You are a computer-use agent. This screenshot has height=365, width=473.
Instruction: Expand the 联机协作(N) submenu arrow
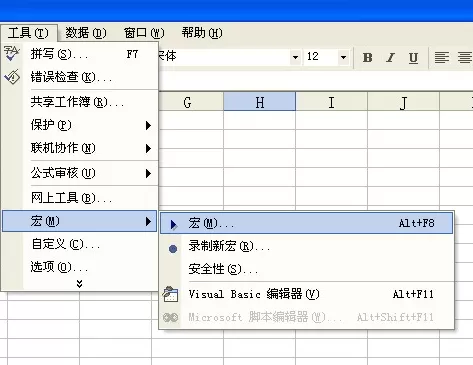[148, 148]
